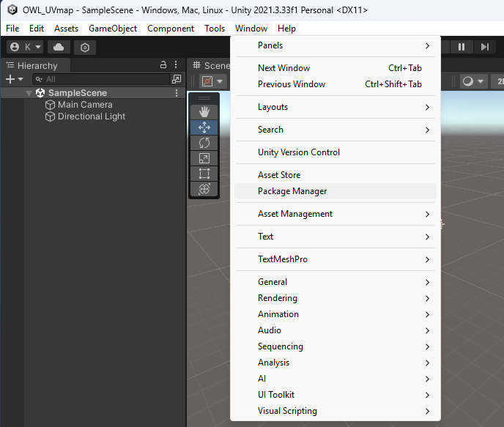Click the Main Camera cube icon

(x=50, y=105)
